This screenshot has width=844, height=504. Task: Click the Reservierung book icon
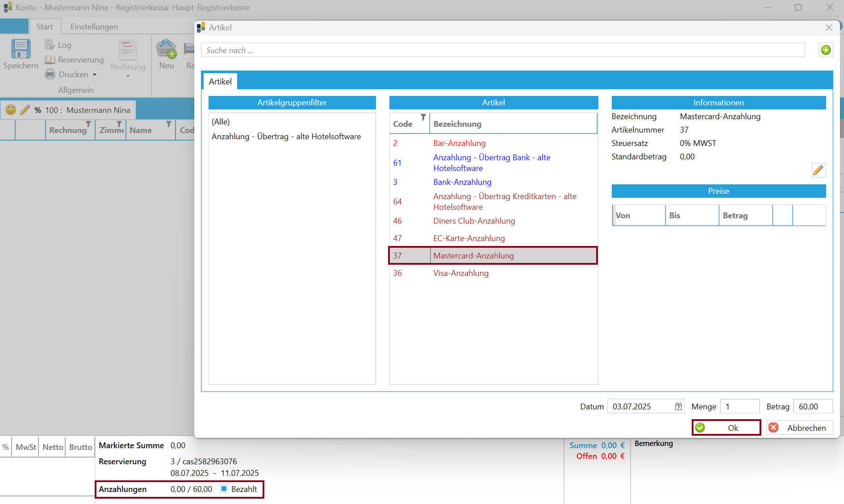(50, 59)
